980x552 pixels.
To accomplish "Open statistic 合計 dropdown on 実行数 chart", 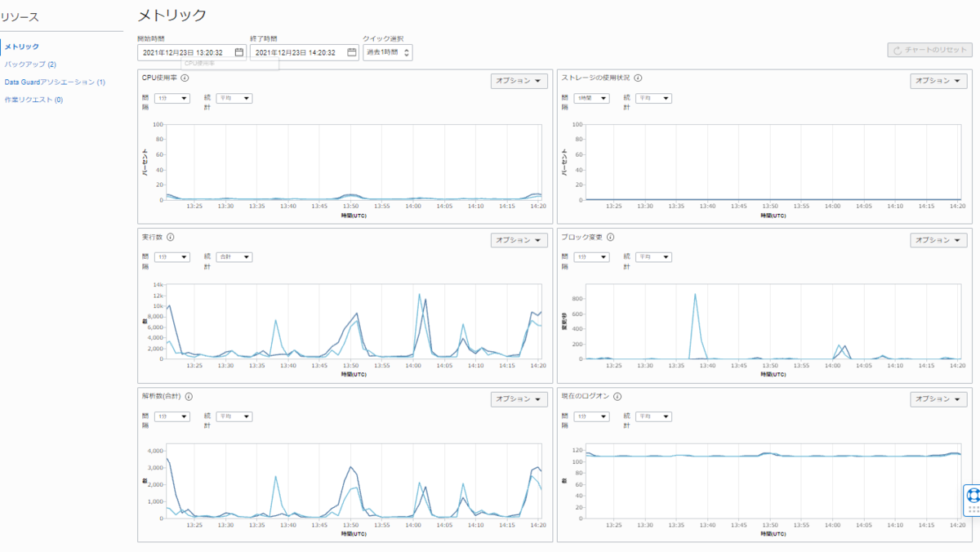I will pos(234,257).
